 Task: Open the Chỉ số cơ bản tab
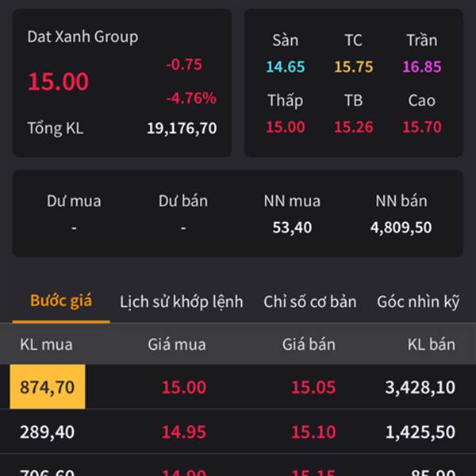coord(310,301)
